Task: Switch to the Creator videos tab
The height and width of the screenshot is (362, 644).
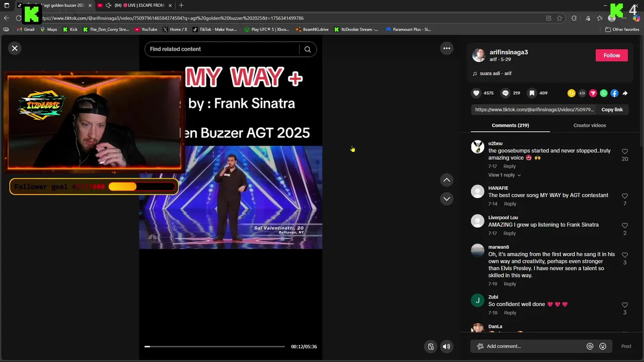Action: click(589, 125)
